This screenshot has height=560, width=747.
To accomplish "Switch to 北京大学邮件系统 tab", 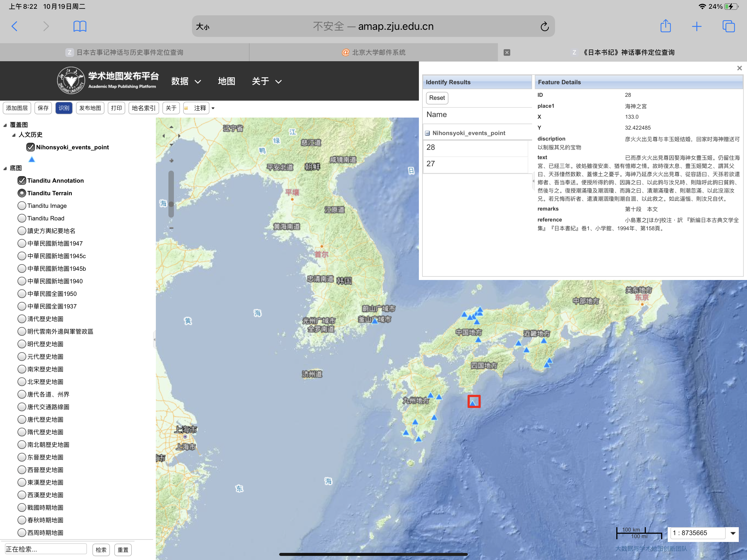I will (373, 52).
